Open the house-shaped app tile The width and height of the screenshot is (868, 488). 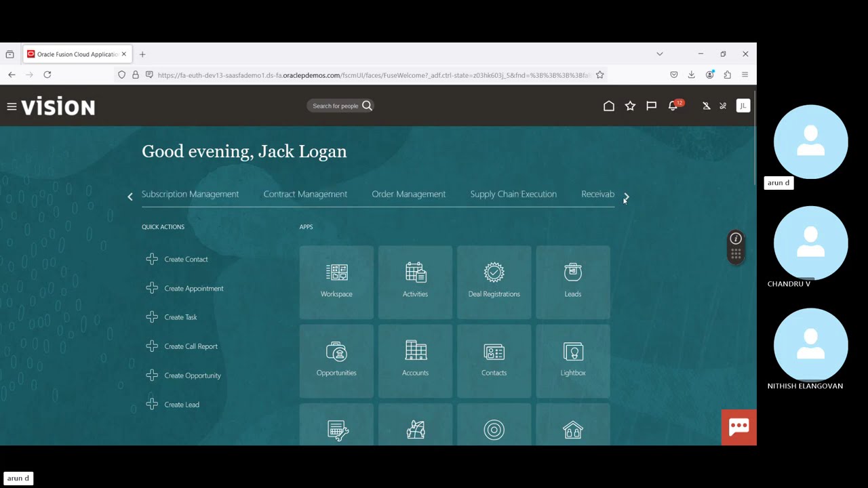(x=573, y=426)
